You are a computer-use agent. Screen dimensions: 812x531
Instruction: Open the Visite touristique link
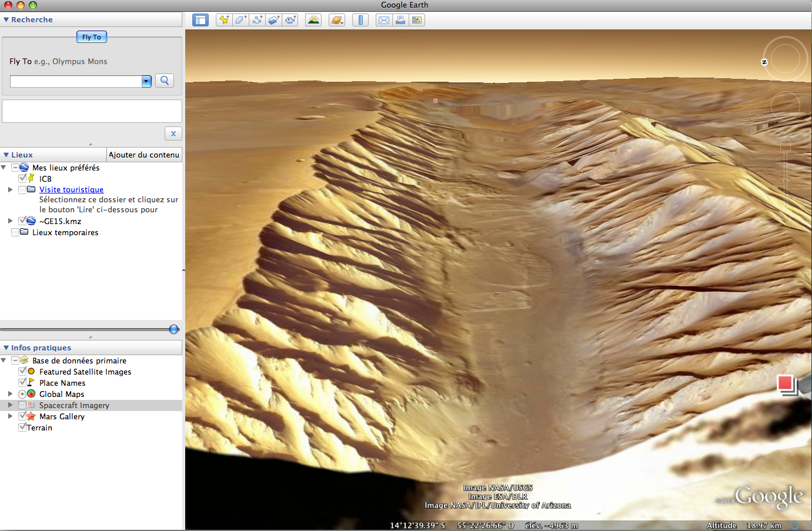coord(71,189)
